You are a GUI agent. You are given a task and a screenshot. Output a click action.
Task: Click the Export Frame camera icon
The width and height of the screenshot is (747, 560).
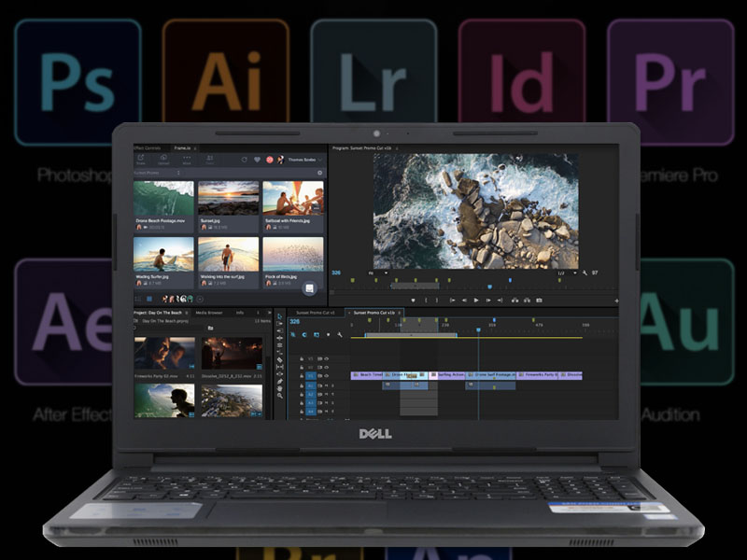(x=540, y=300)
